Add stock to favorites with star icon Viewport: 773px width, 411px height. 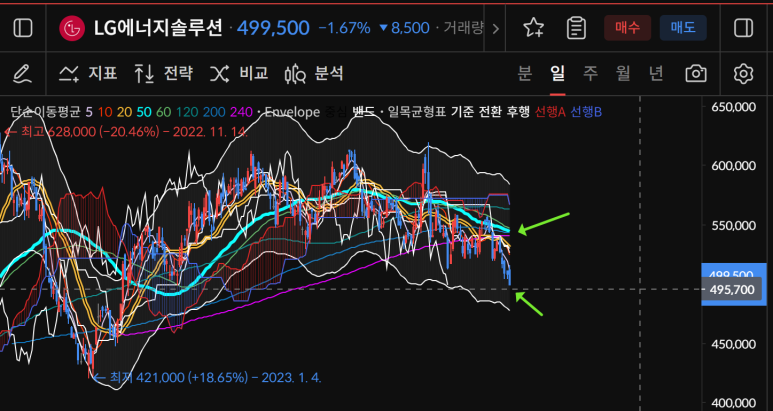[x=533, y=28]
